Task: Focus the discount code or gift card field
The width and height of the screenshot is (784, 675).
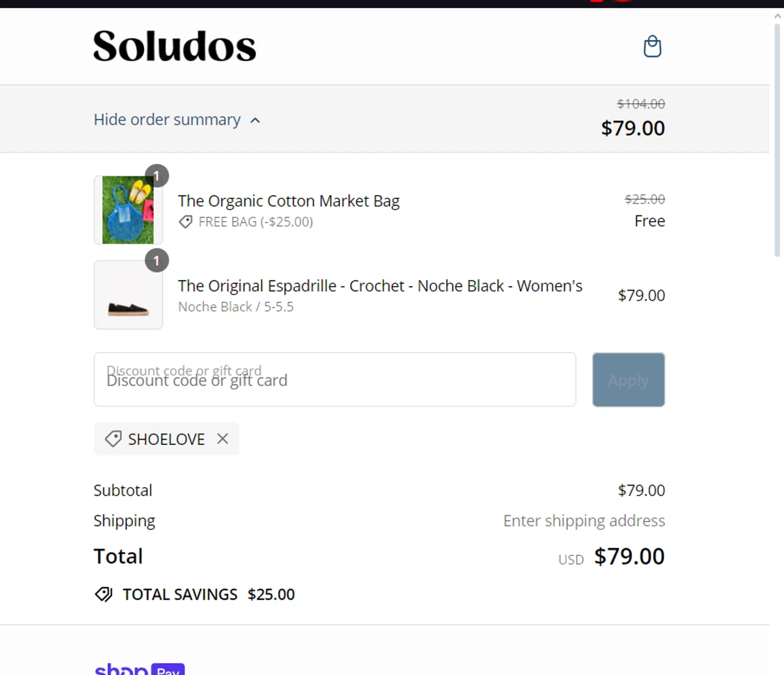Action: 335,380
